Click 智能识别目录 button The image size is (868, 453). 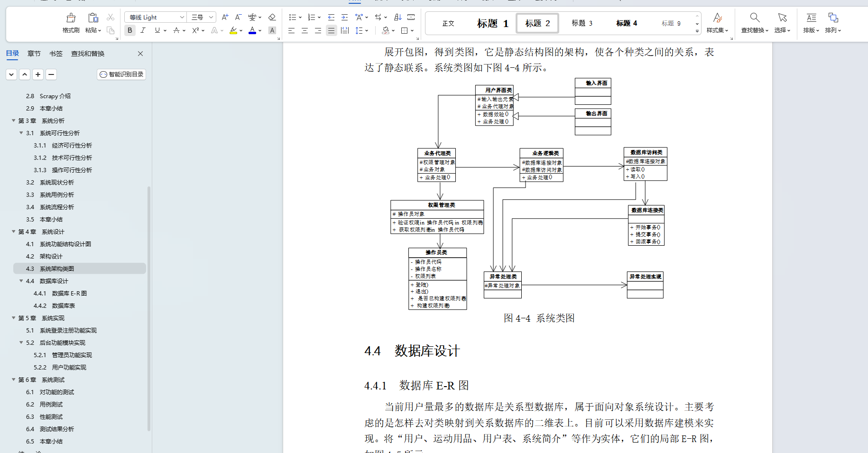[x=121, y=74]
